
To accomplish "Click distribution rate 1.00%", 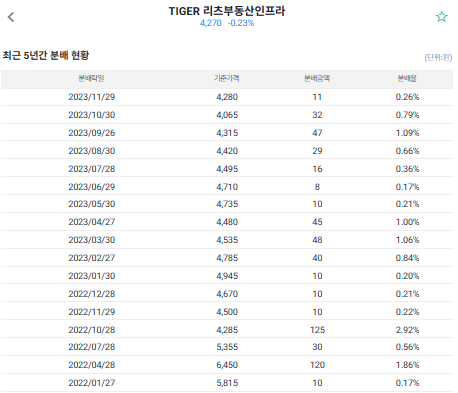I will [407, 222].
